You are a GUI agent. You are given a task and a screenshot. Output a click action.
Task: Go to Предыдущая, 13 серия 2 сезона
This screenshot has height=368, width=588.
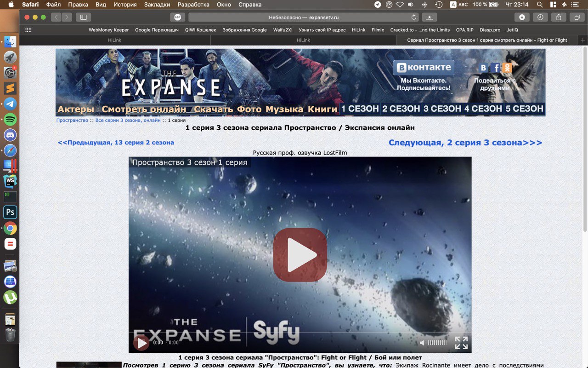(x=116, y=143)
